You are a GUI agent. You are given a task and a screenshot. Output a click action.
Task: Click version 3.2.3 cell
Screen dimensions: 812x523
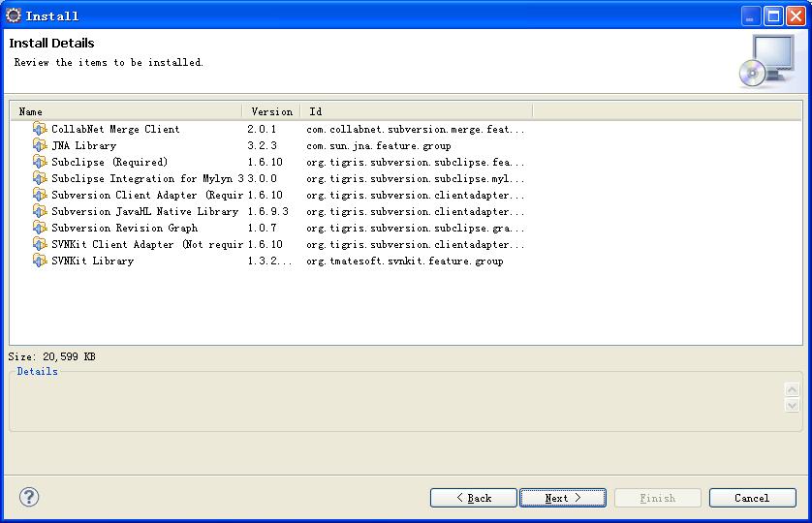(x=262, y=145)
